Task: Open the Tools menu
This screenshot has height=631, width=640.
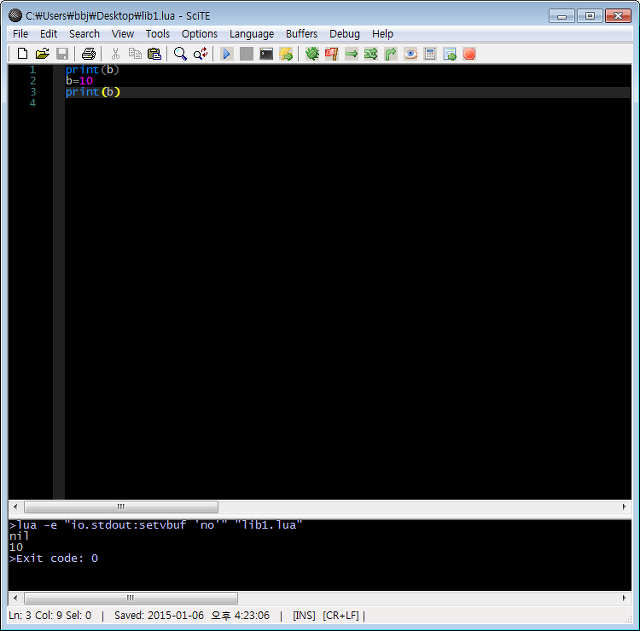Action: tap(158, 34)
